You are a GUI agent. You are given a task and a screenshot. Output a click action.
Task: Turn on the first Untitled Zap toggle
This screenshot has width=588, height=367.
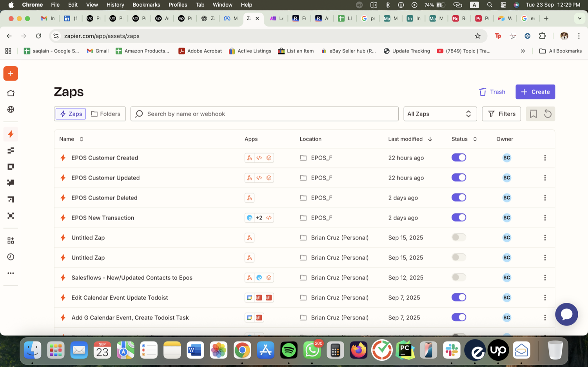[459, 237]
